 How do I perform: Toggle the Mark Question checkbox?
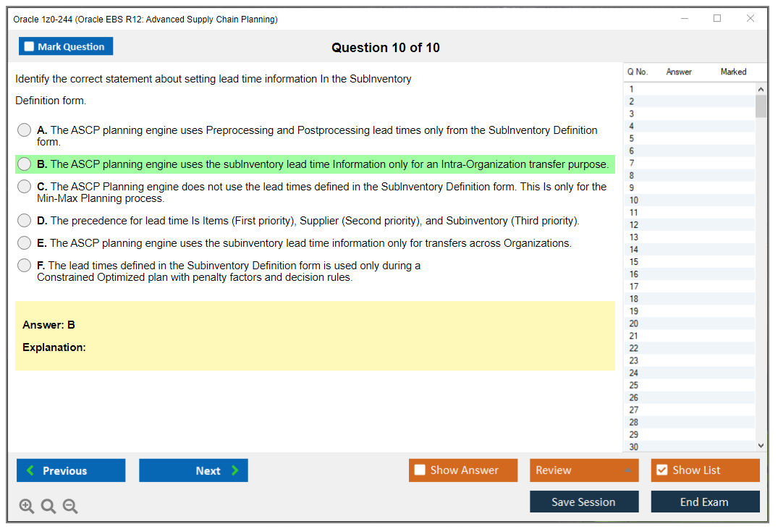pos(30,47)
